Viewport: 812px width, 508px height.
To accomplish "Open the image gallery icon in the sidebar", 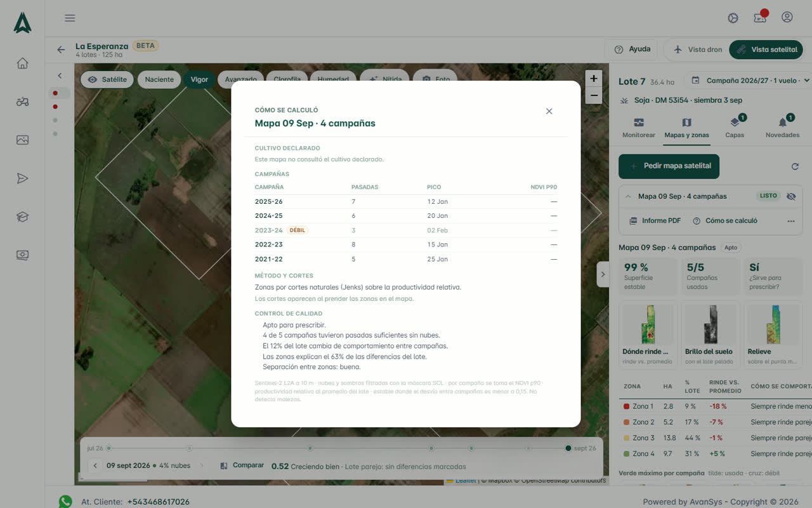I will (x=23, y=140).
